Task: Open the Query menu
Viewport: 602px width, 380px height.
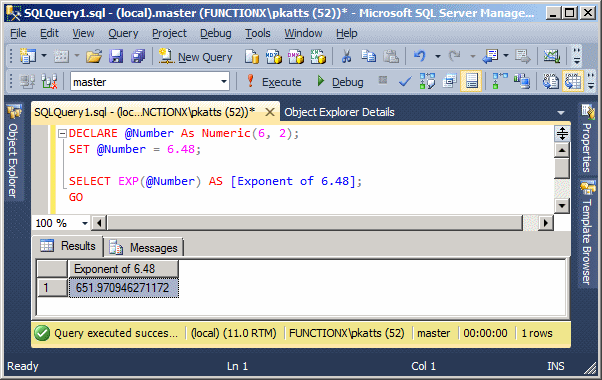Action: tap(123, 34)
